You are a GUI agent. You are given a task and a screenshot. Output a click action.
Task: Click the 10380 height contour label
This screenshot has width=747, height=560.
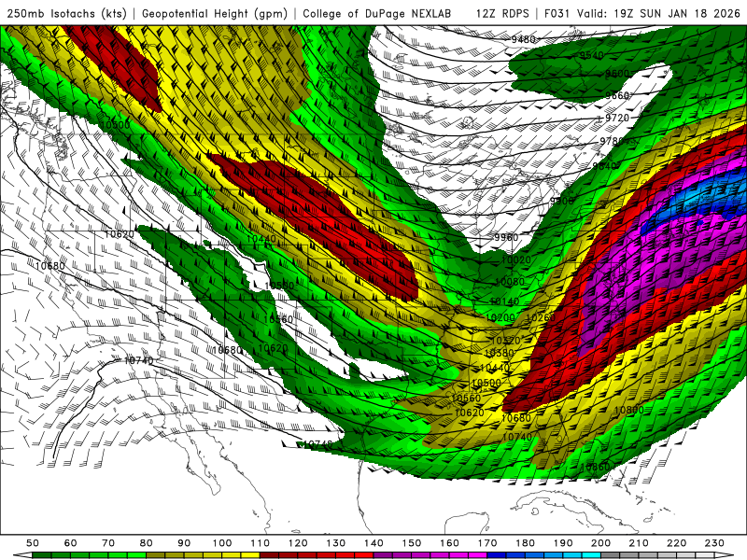click(499, 354)
